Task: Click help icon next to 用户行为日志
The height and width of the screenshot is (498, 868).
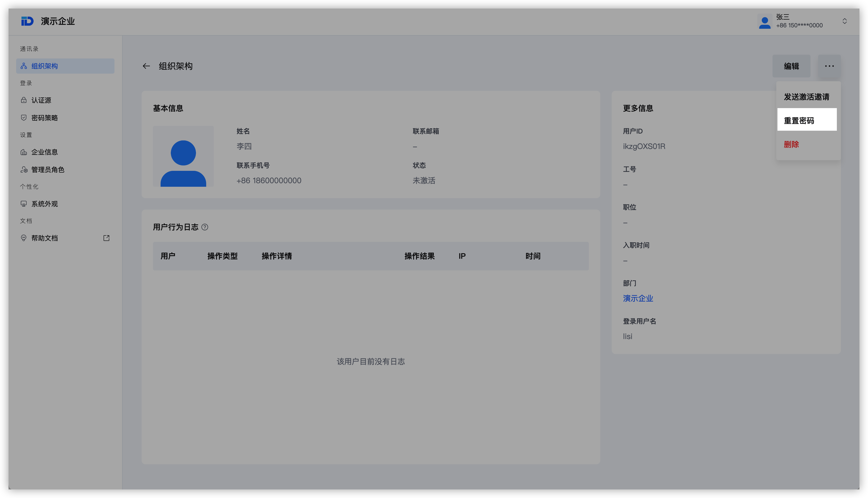Action: tap(205, 227)
